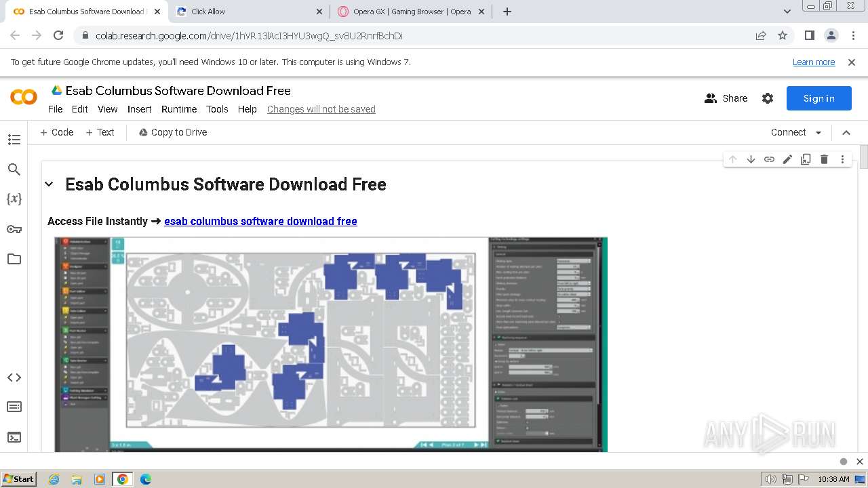Image resolution: width=868 pixels, height=488 pixels.
Task: Open the volume control in system tray
Action: pos(771,479)
